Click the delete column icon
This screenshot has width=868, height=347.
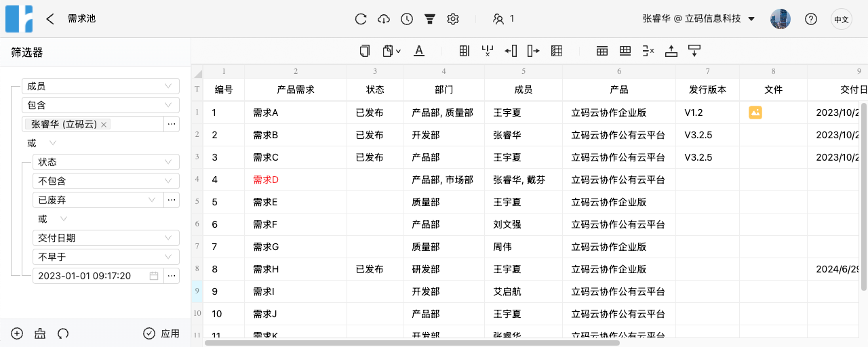[x=487, y=51]
